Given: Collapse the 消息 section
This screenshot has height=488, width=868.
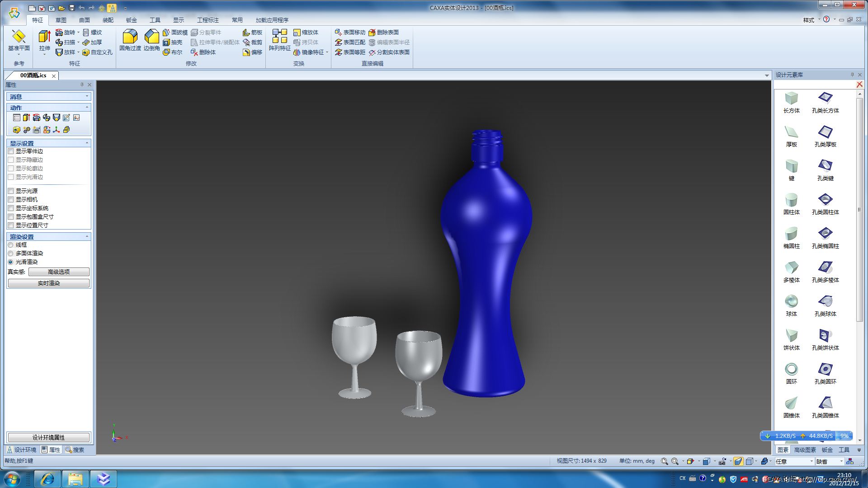Looking at the screenshot, I should (87, 96).
